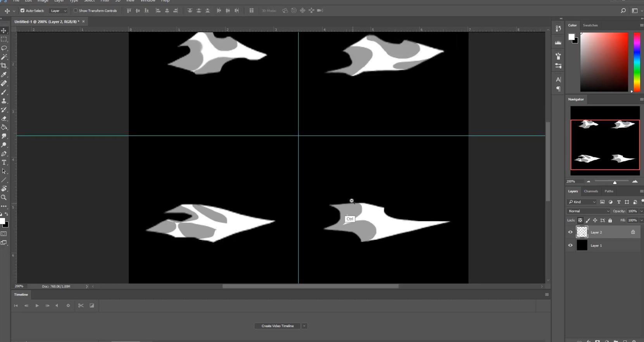Toggle the Quick Mask mode button
644x342 pixels.
4,234
